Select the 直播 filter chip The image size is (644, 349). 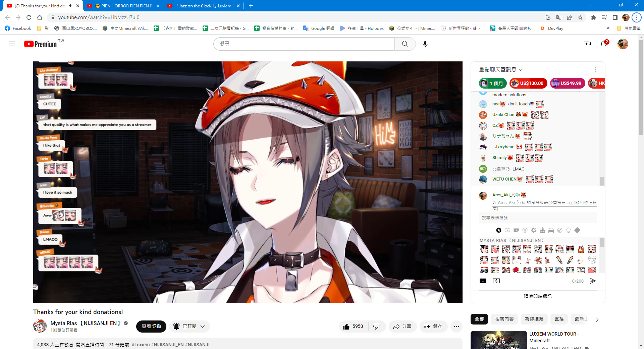(559, 319)
